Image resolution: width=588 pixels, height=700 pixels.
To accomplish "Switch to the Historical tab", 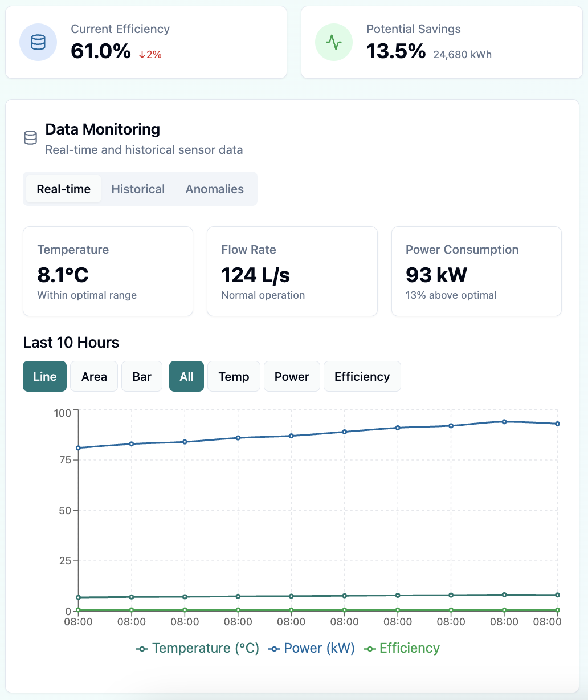I will [137, 189].
